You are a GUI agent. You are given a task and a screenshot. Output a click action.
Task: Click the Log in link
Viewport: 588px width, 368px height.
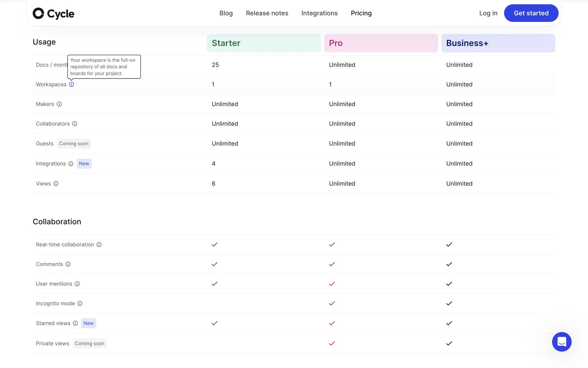tap(488, 13)
